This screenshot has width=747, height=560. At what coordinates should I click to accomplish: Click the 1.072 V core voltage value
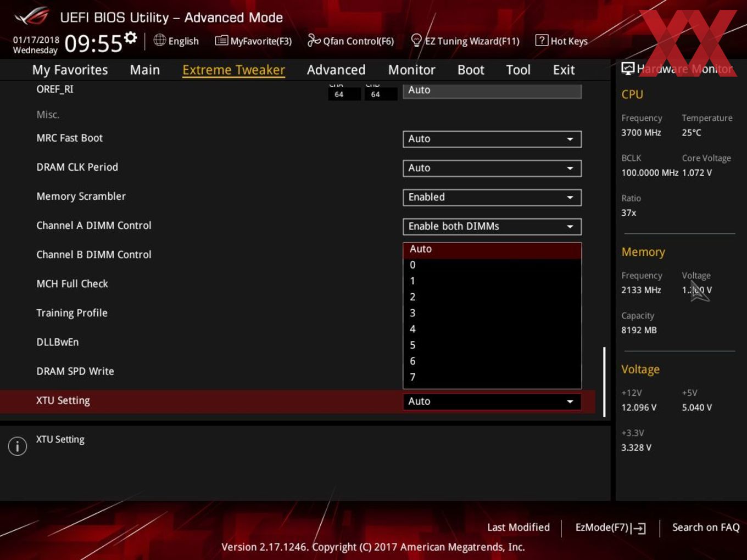696,172
